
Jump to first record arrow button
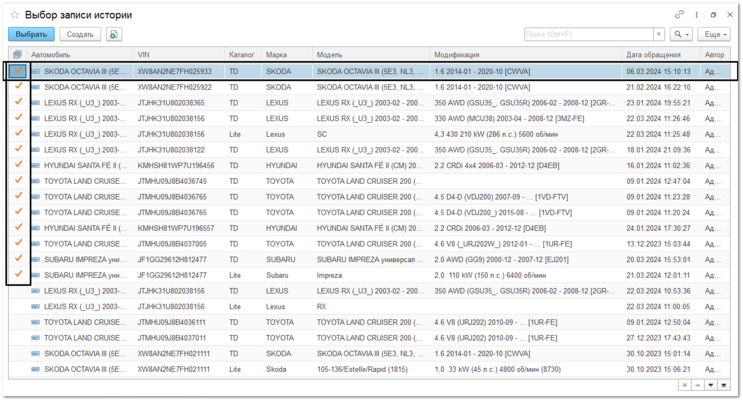pyautogui.click(x=684, y=385)
